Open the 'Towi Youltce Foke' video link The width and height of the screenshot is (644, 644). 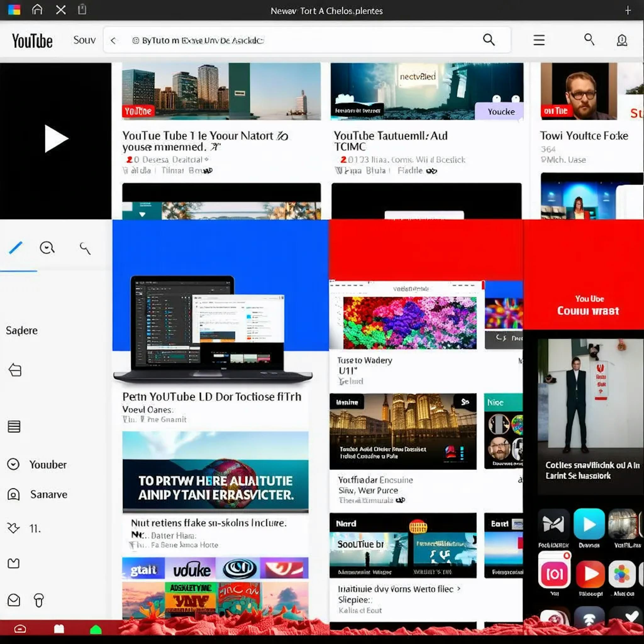coord(583,135)
